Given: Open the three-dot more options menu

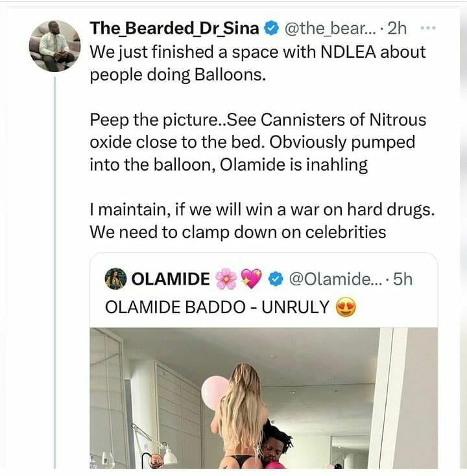Looking at the screenshot, I should [428, 29].
